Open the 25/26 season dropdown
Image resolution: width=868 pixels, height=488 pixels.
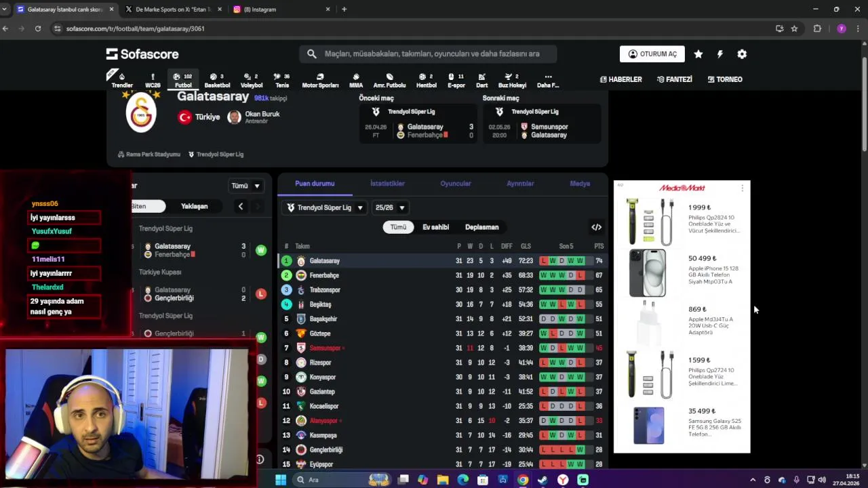[x=390, y=207]
